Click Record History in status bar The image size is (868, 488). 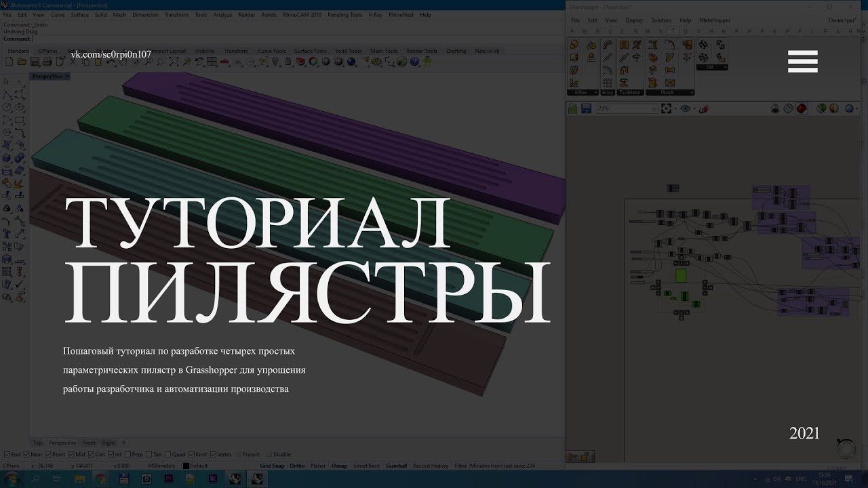click(x=431, y=466)
